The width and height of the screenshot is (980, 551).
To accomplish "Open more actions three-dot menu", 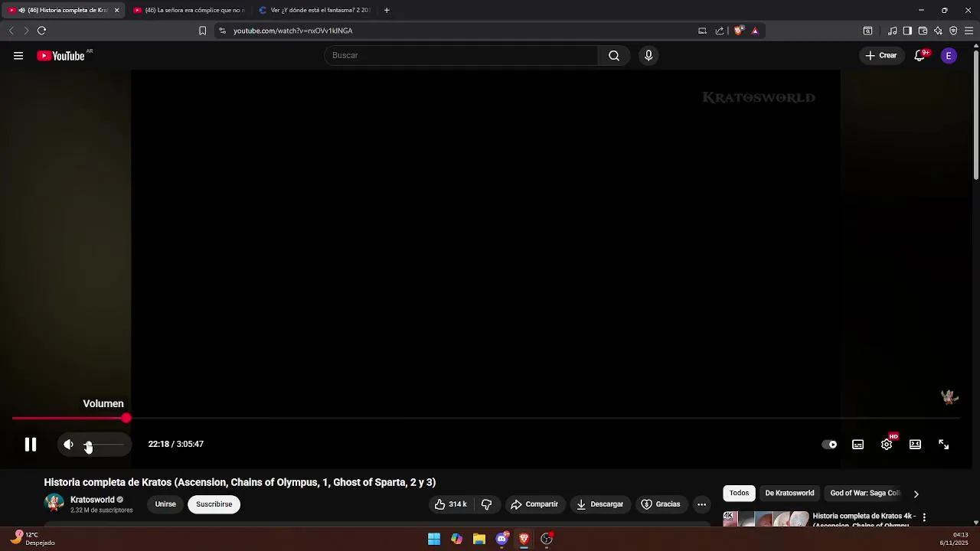I will click(701, 504).
